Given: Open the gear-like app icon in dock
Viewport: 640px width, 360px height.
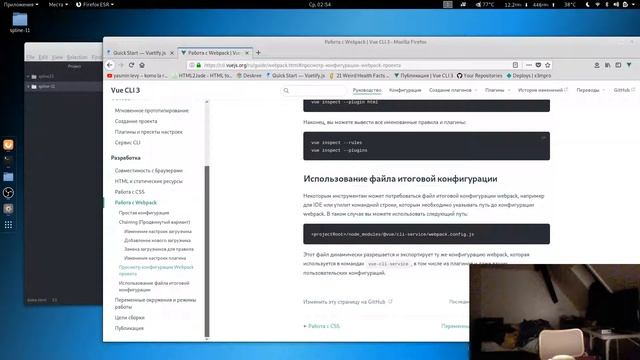Looking at the screenshot, I should click(8, 209).
